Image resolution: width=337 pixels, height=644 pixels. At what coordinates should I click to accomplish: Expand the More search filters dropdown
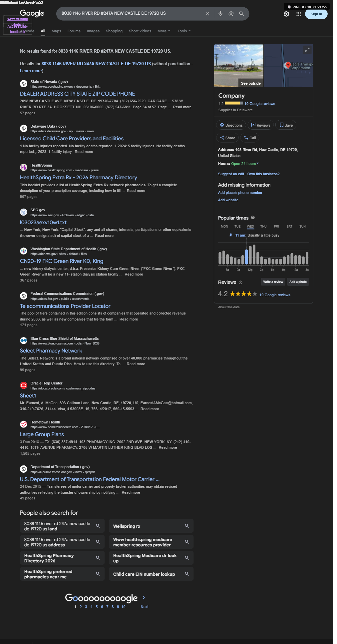pyautogui.click(x=164, y=31)
